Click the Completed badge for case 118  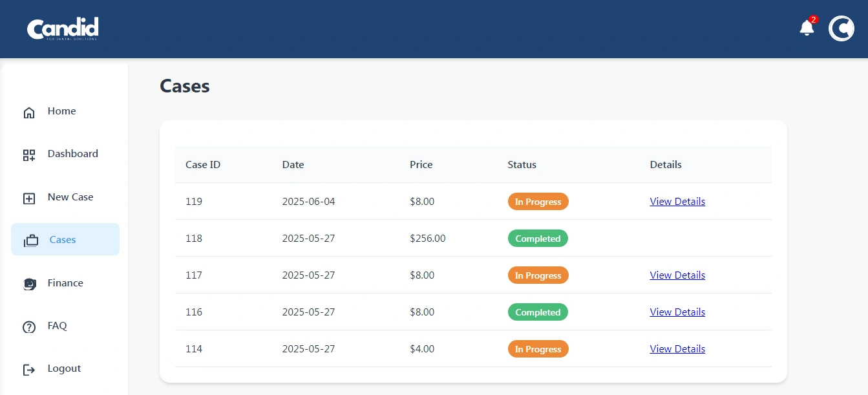538,239
